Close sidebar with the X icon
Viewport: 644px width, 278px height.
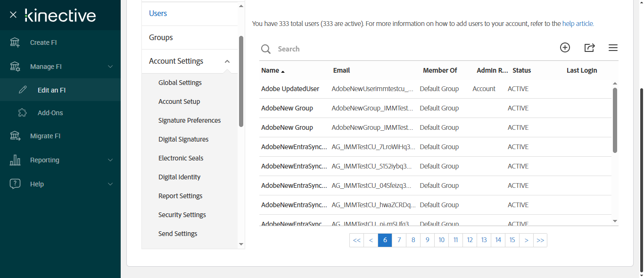point(13,15)
